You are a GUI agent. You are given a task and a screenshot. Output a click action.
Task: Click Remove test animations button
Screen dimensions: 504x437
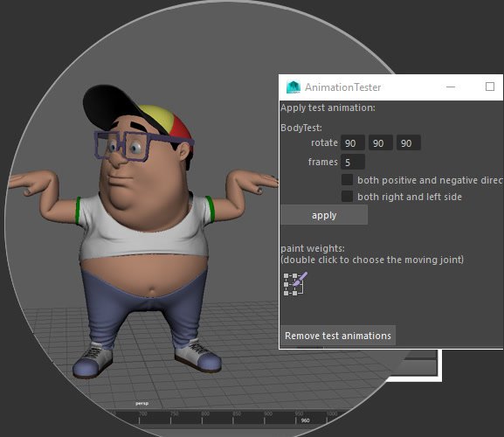click(338, 336)
